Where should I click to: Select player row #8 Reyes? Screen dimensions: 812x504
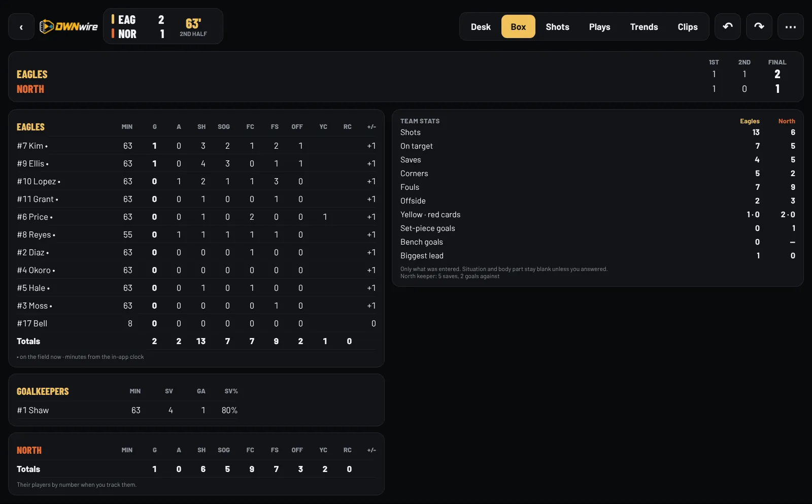[x=196, y=234]
